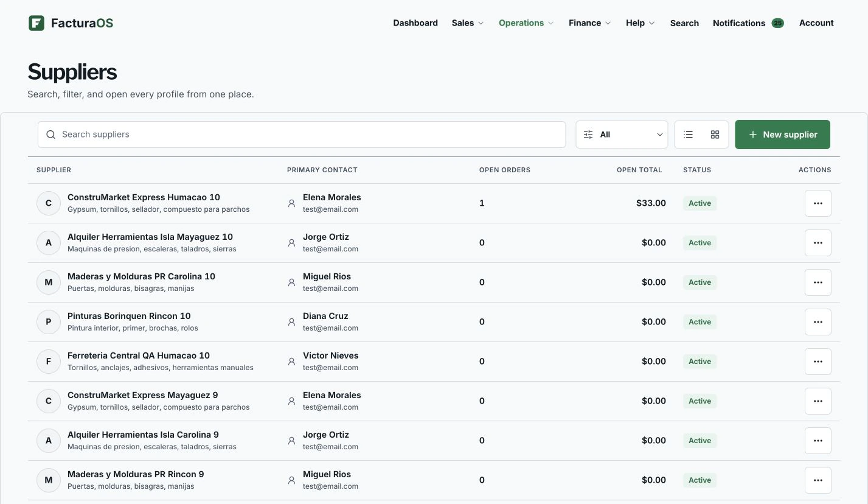Click the plus icon on New supplier
The image size is (868, 504).
752,135
